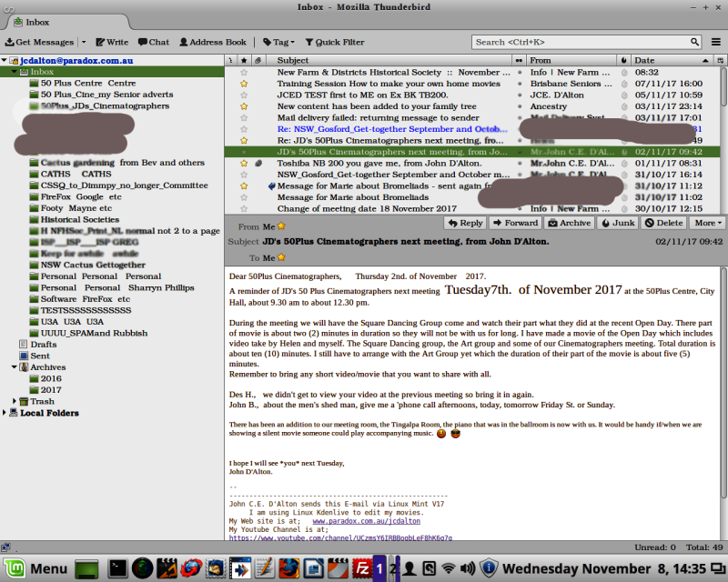Launch the terminal from the taskbar
The image size is (728, 582).
tap(117, 568)
